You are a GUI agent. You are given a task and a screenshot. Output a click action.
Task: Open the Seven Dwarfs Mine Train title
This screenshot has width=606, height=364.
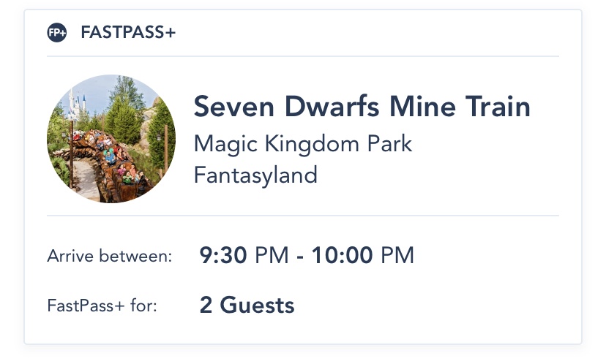(x=362, y=107)
